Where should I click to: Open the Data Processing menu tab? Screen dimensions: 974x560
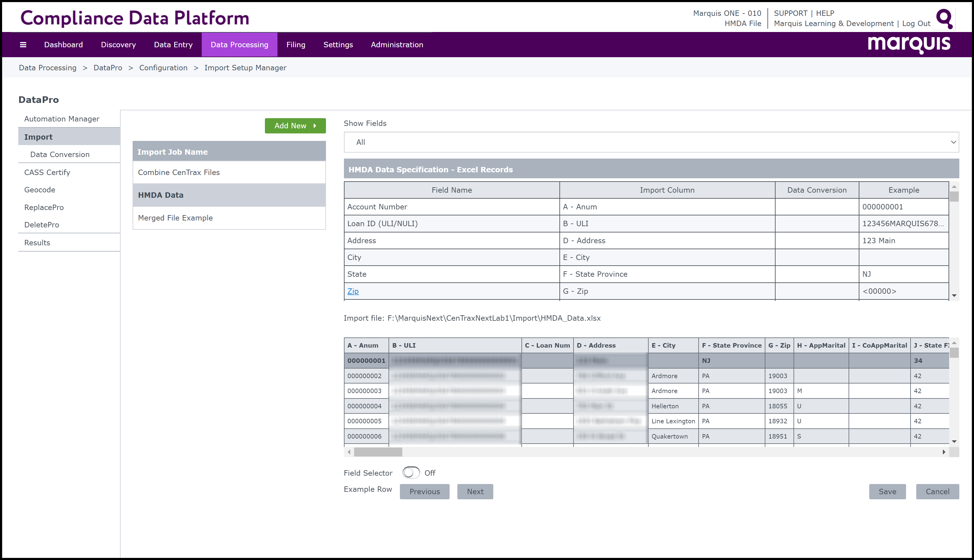pyautogui.click(x=239, y=45)
